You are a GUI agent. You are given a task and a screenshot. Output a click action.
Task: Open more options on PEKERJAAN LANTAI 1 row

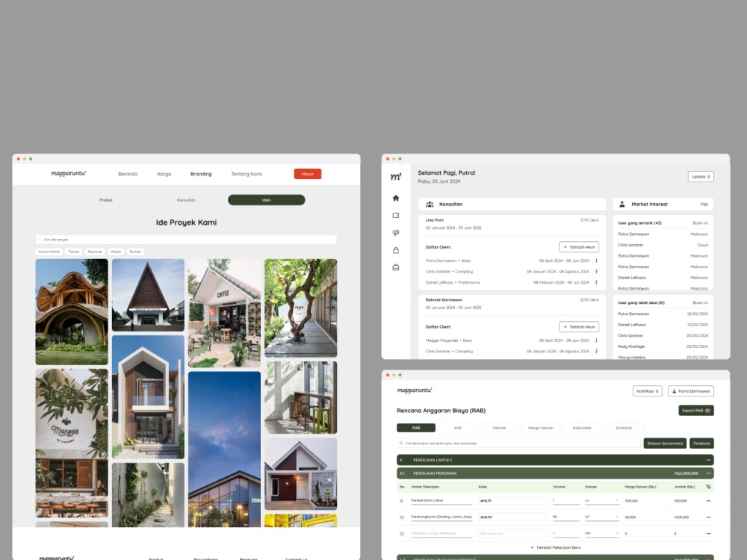(x=708, y=460)
